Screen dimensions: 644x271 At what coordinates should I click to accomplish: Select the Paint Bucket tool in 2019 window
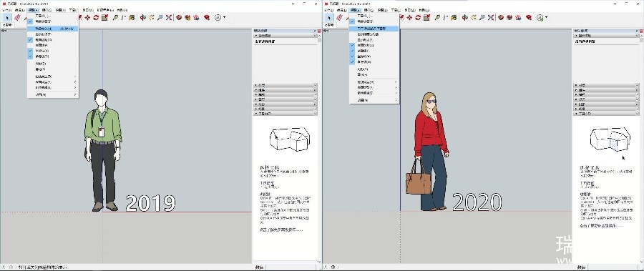click(132, 18)
